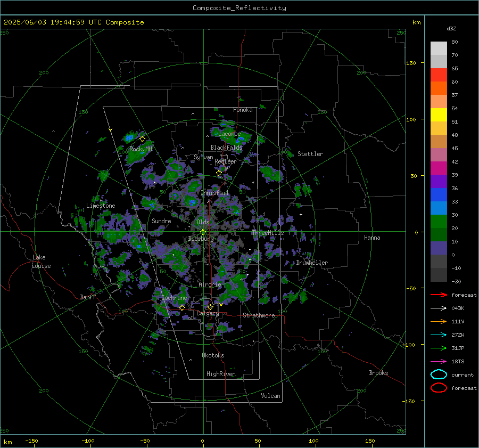This screenshot has height=448, width=479.
Task: Click the cyan 27ZW arrow in the legend
Action: click(439, 335)
